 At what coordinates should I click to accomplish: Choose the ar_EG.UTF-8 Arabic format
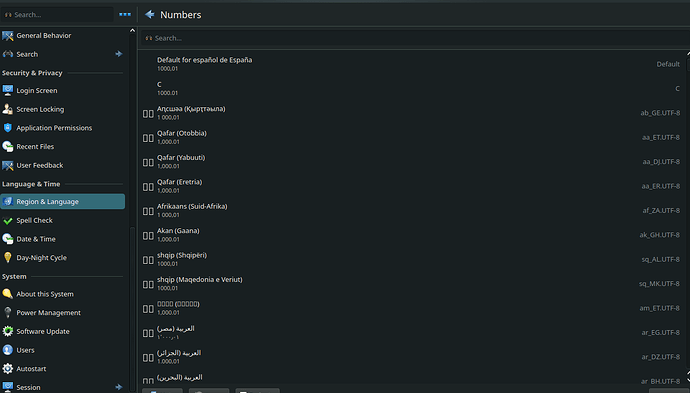tap(412, 333)
